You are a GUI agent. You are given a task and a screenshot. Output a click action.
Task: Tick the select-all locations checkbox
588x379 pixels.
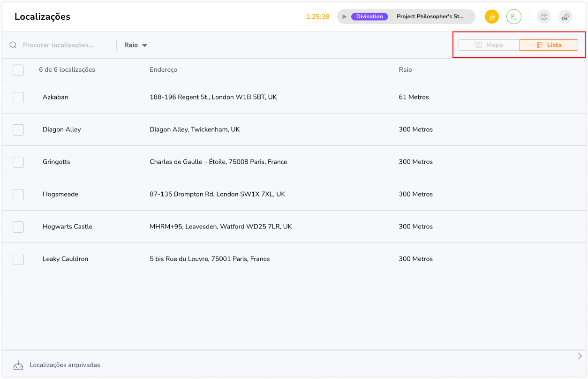coord(18,70)
